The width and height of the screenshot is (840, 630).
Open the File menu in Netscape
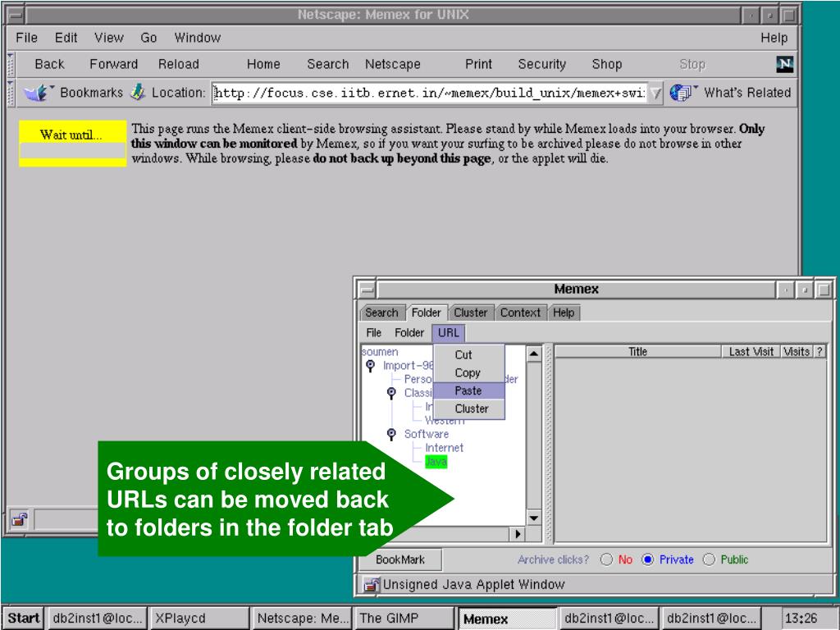[x=27, y=38]
